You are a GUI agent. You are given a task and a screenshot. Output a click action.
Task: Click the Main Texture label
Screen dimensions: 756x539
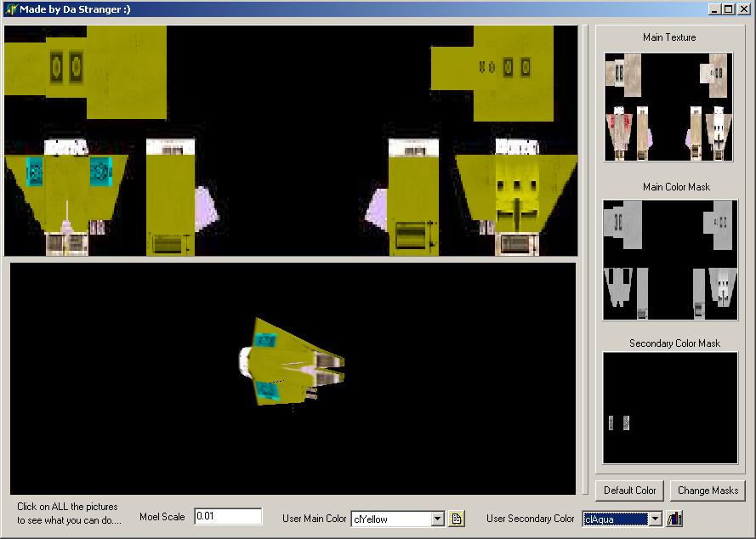(x=669, y=37)
